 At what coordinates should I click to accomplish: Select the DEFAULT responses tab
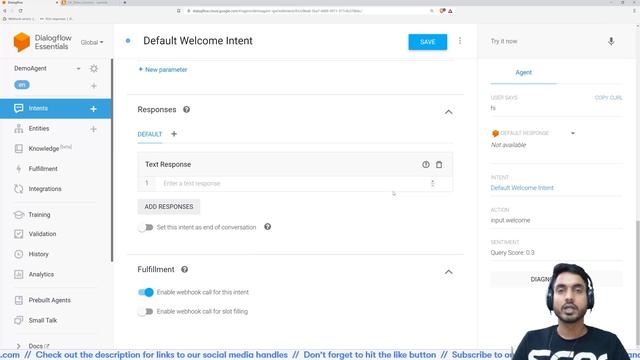150,134
